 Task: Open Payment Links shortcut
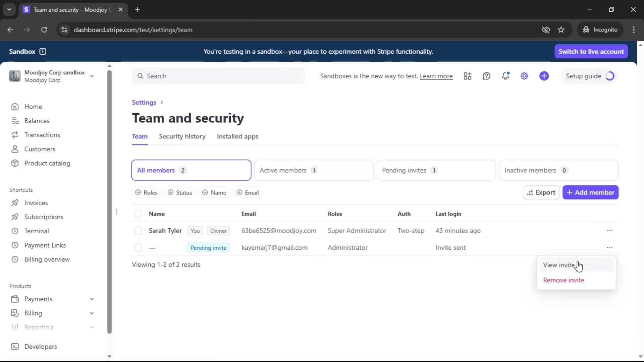[x=45, y=245]
